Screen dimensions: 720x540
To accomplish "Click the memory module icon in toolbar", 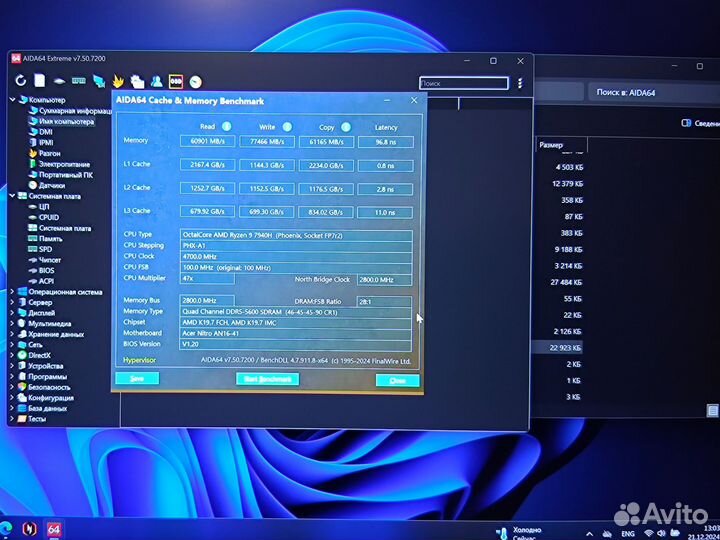I will click(79, 80).
